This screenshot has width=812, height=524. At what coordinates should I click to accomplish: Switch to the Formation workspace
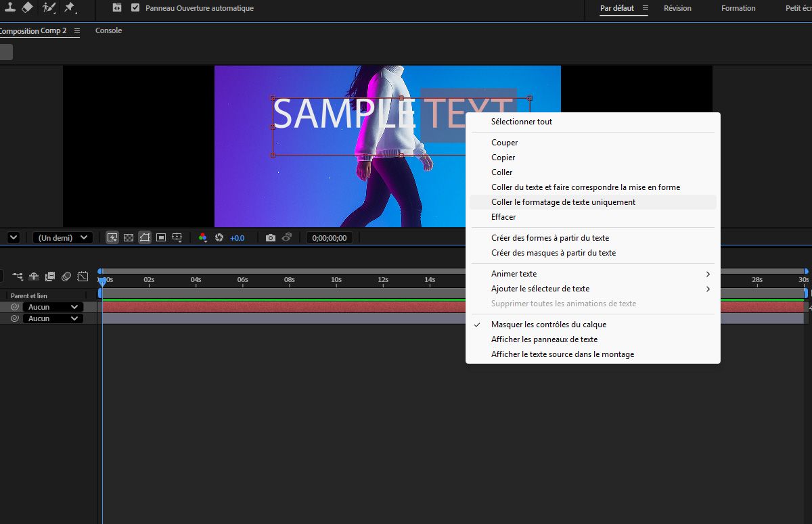coord(738,8)
